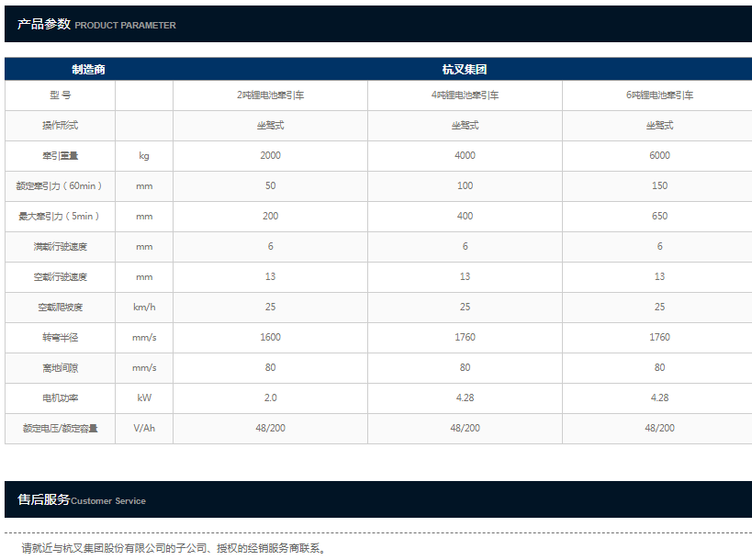This screenshot has width=752, height=560.
Task: Click 坐驾式 in the 4吨 column
Action: pyautogui.click(x=466, y=125)
